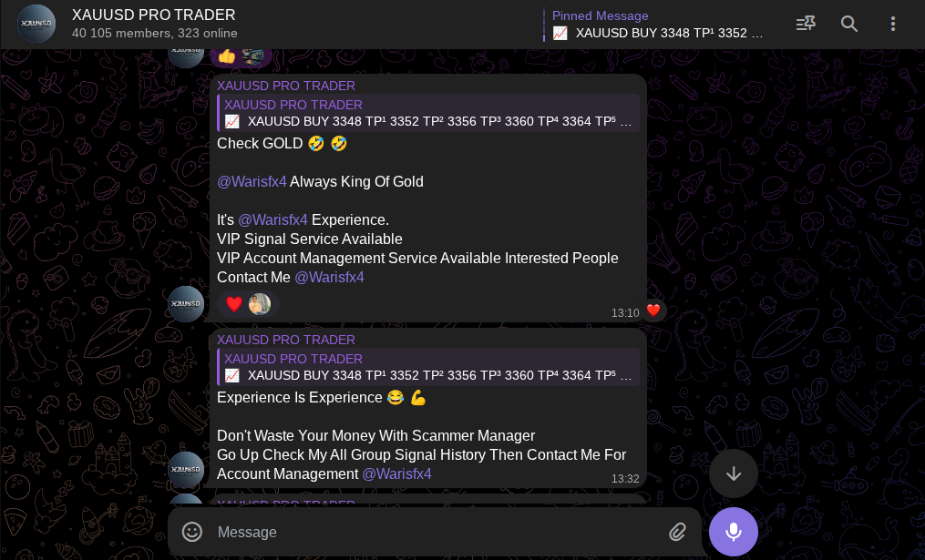Viewport: 925px width, 560px height.
Task: Click the microphone voice message button
Action: (x=734, y=532)
